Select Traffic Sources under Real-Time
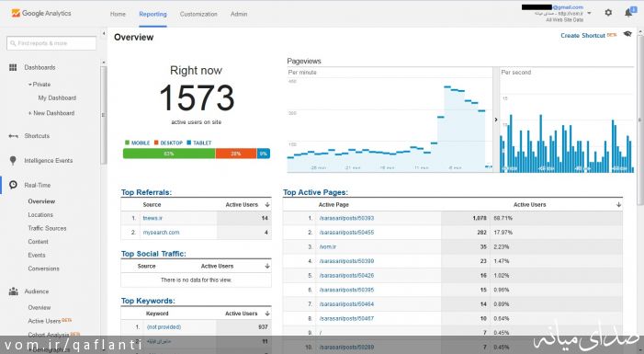The height and width of the screenshot is (354, 644). click(x=47, y=228)
